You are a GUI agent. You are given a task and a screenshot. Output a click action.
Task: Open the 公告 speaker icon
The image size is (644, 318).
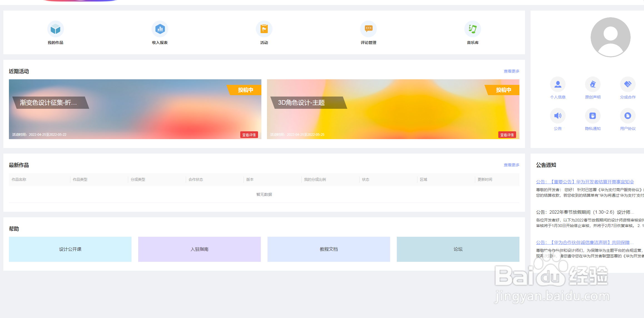click(x=558, y=116)
